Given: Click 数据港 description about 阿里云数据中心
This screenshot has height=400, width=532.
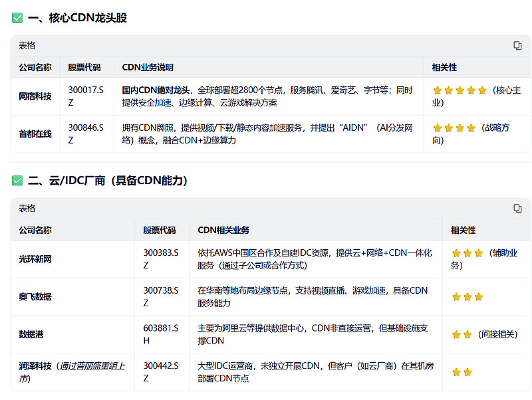Looking at the screenshot, I should [x=313, y=334].
